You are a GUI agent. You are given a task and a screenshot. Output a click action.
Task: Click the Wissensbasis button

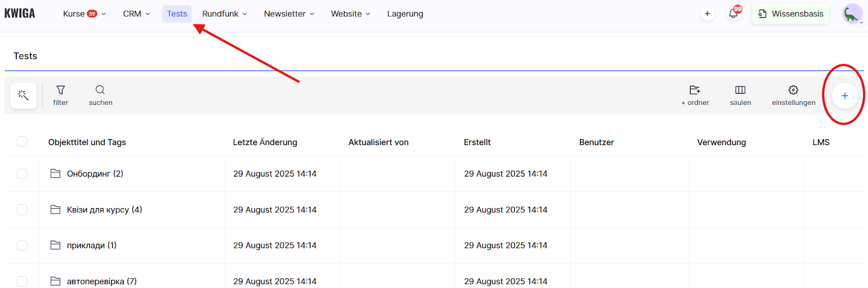[790, 14]
